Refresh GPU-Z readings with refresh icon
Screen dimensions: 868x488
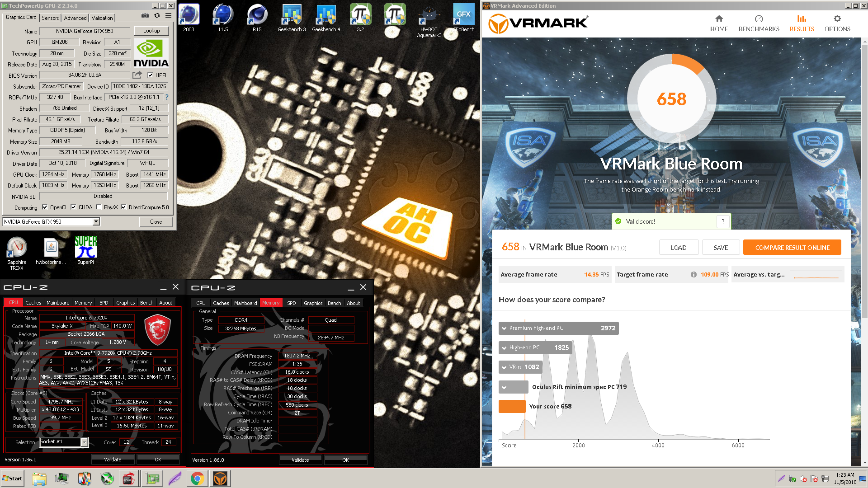pyautogui.click(x=157, y=16)
